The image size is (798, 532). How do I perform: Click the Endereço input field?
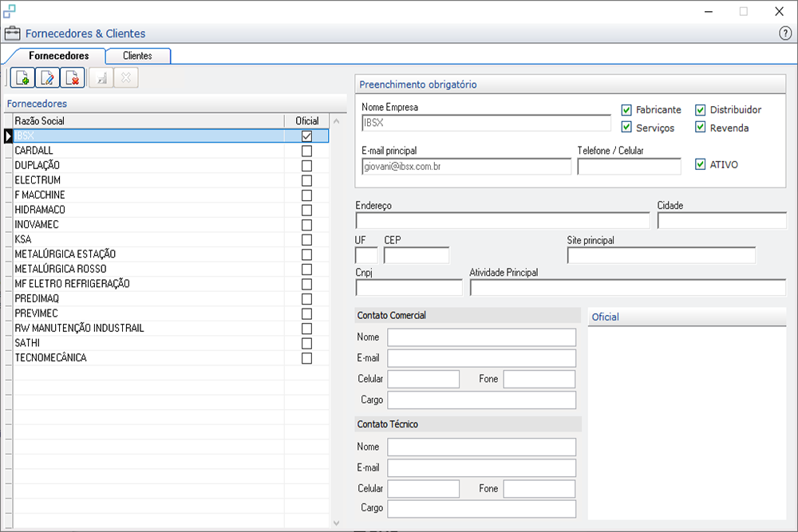pos(503,221)
